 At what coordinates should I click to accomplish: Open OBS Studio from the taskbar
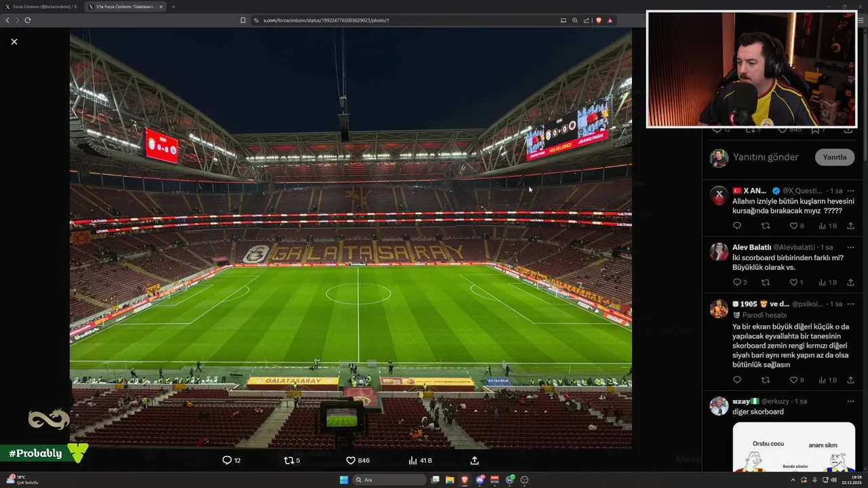pos(524,480)
